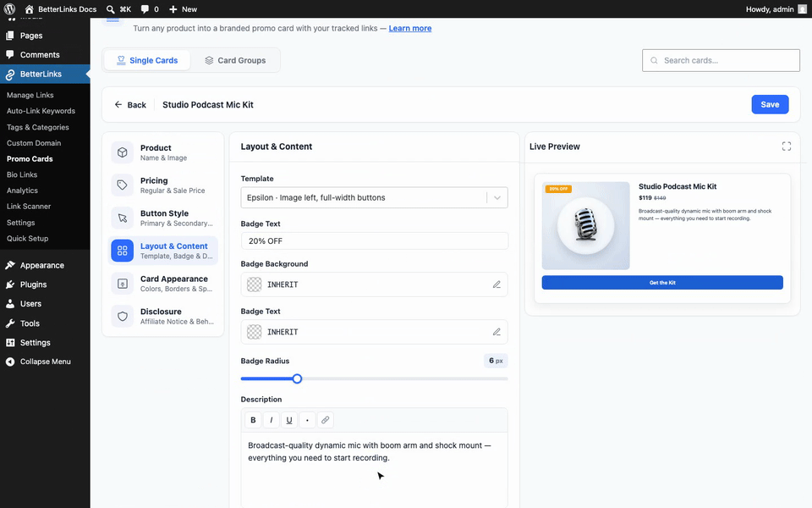Click the Badge Radius slider handle
The height and width of the screenshot is (508, 812).
[x=297, y=379]
